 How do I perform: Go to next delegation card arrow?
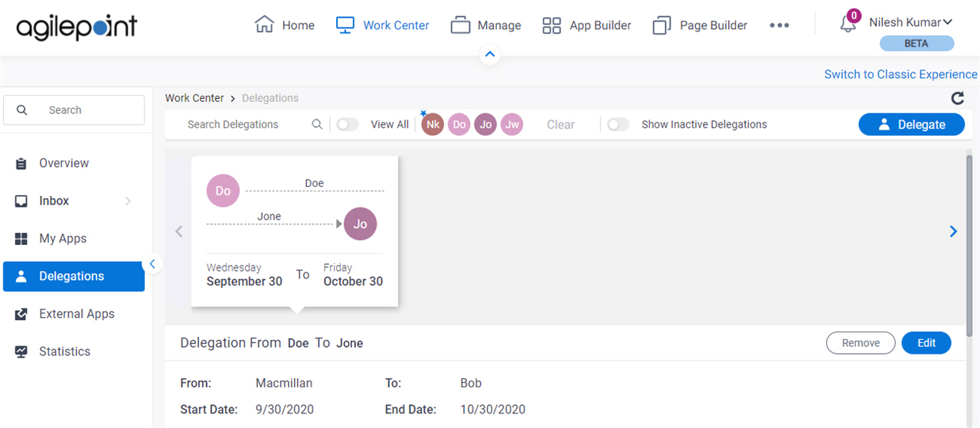[x=953, y=231]
